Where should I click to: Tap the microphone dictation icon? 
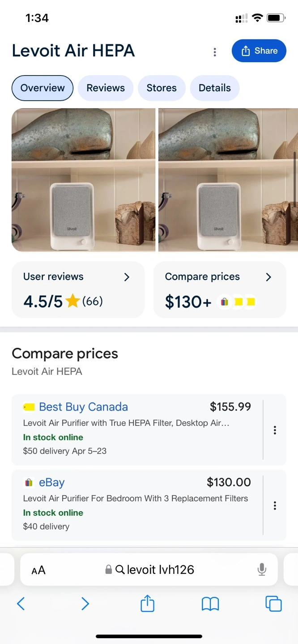[x=262, y=569]
